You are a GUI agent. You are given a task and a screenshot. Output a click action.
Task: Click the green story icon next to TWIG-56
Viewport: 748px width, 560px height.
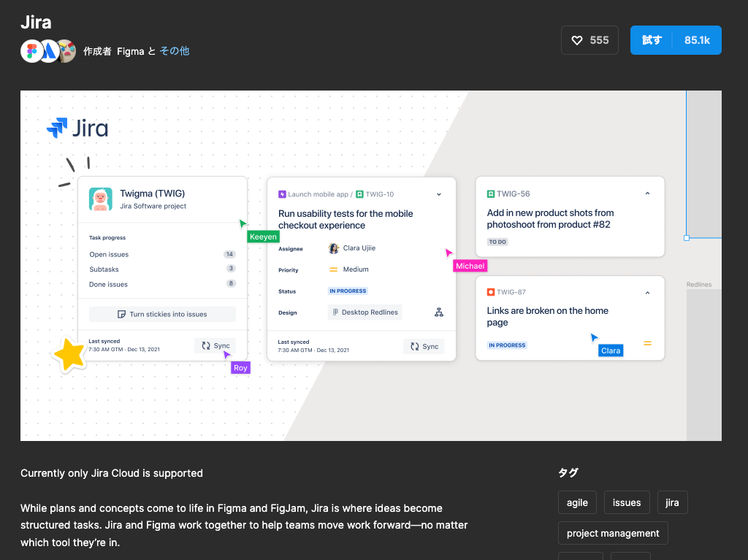(490, 193)
